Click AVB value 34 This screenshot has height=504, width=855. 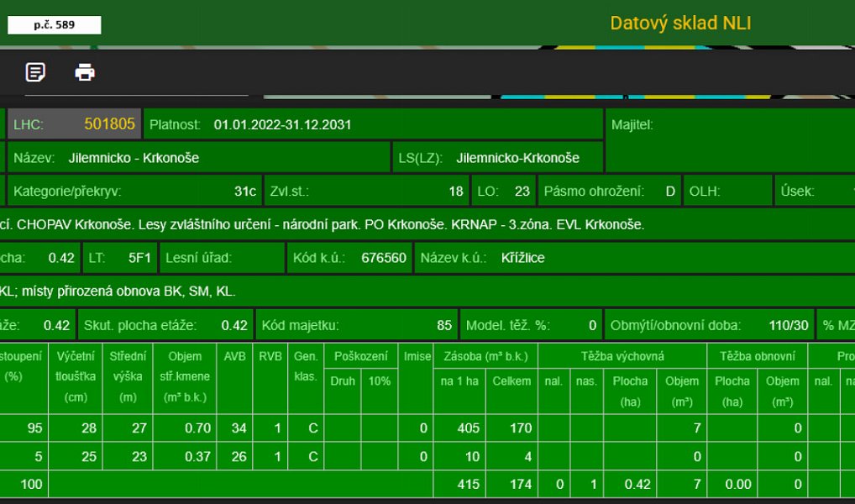pos(239,428)
